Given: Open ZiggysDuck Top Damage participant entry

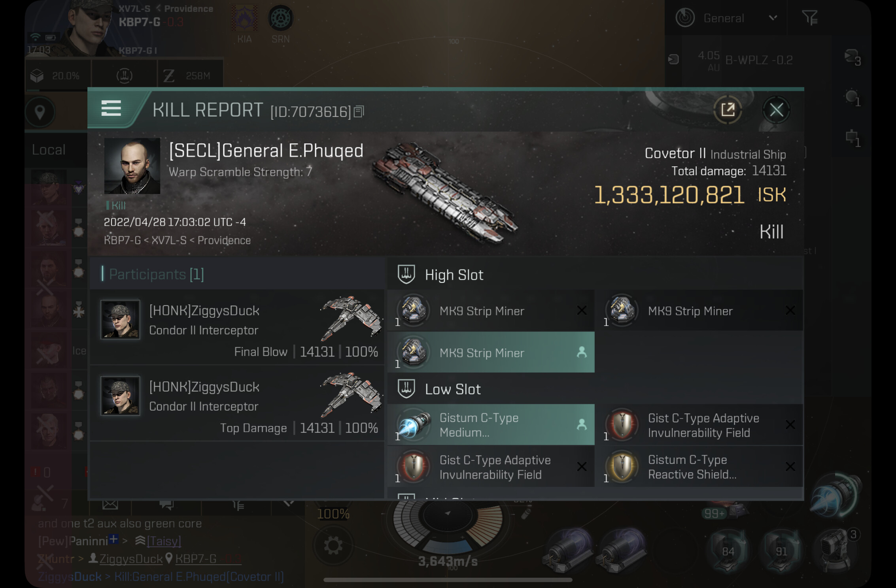Looking at the screenshot, I should point(237,403).
